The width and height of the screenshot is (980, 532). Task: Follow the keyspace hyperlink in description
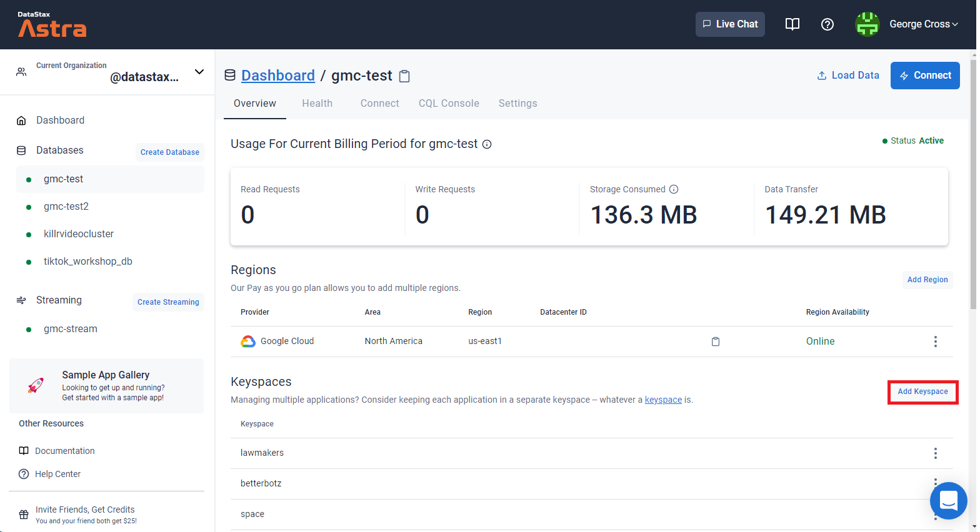coord(663,400)
